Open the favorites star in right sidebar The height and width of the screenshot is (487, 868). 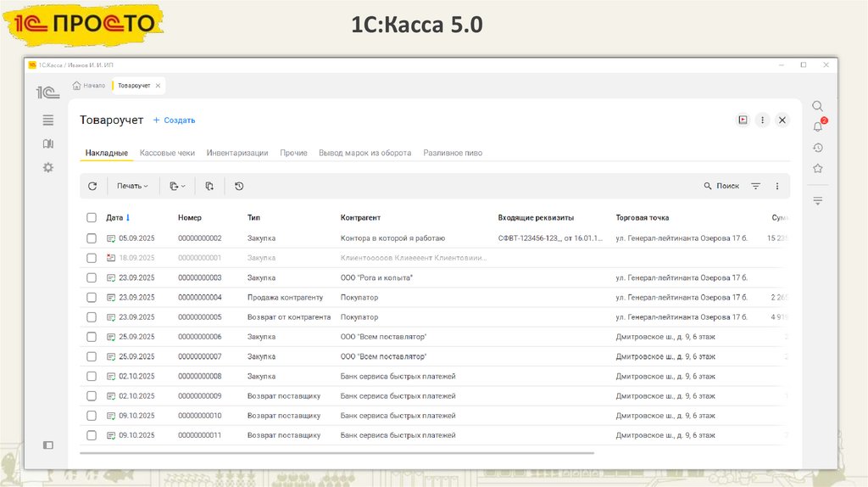[x=818, y=168]
